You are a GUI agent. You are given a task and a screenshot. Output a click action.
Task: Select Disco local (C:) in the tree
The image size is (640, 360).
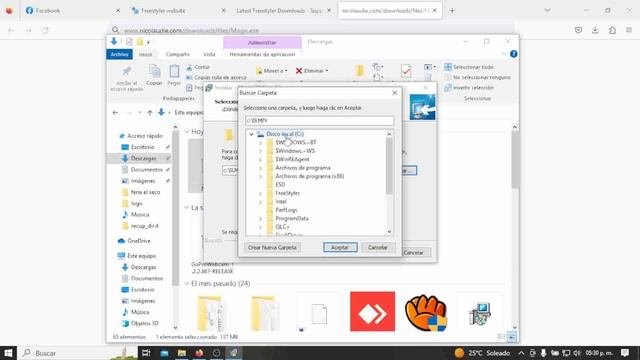(x=285, y=134)
